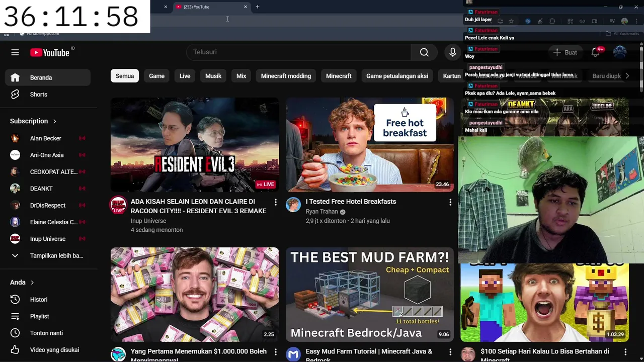This screenshot has width=644, height=362.
Task: Click Inup Universe channel avatar under video
Action: [x=118, y=205]
